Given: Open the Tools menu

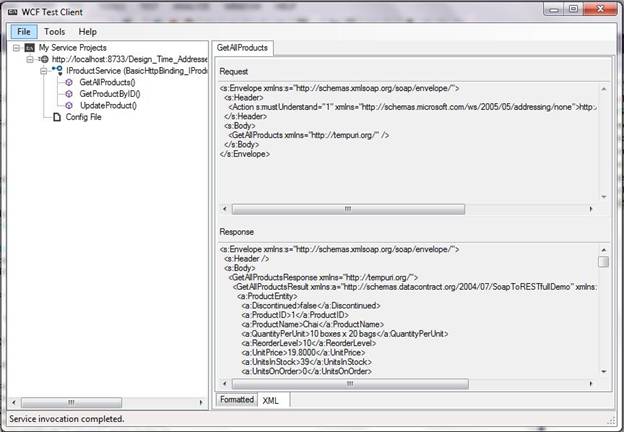Looking at the screenshot, I should pos(55,31).
